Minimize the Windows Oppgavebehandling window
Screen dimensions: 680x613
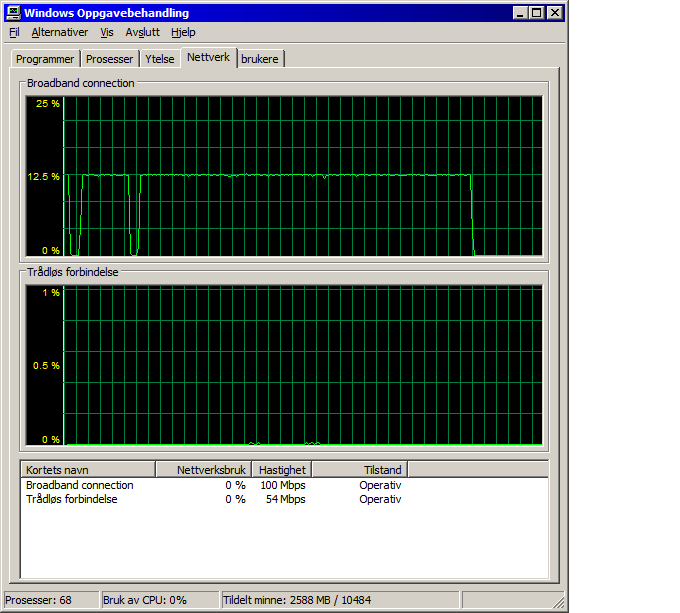(520, 13)
